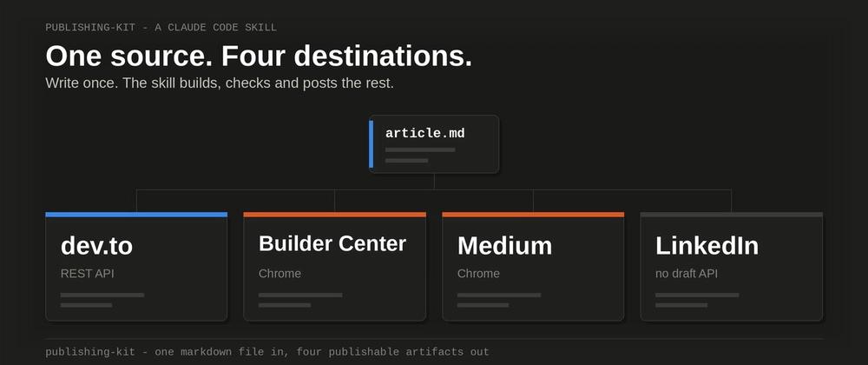The width and height of the screenshot is (868, 365).
Task: Click 'no draft API' label under LinkedIn
Action: click(687, 274)
